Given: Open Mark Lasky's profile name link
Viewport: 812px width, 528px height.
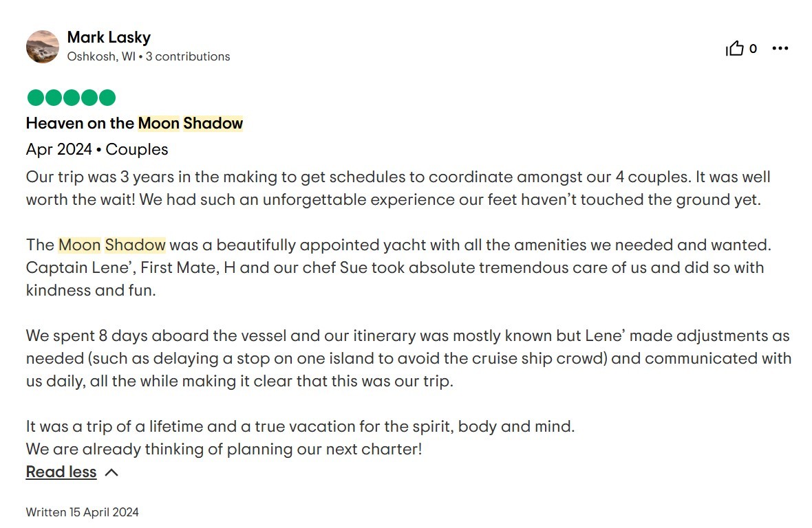Looking at the screenshot, I should tap(109, 37).
